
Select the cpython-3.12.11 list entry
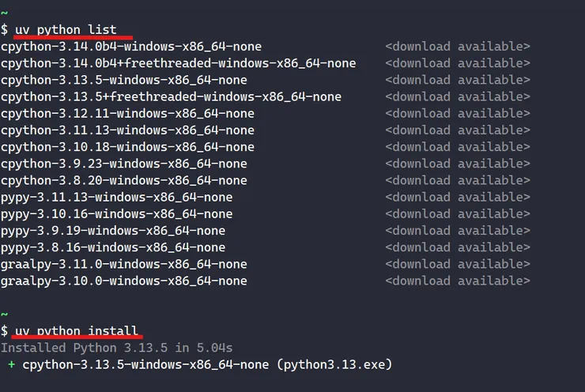click(x=127, y=114)
